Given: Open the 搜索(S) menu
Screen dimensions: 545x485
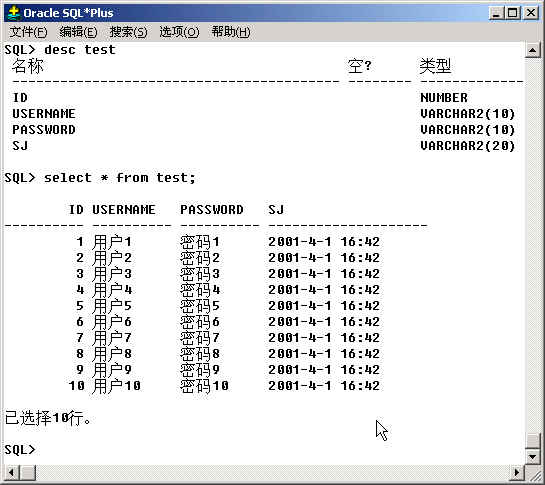Looking at the screenshot, I should pos(129,32).
